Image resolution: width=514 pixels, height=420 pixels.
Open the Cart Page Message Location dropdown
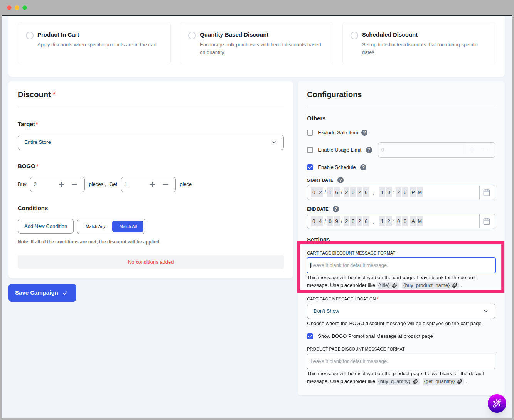[401, 311]
